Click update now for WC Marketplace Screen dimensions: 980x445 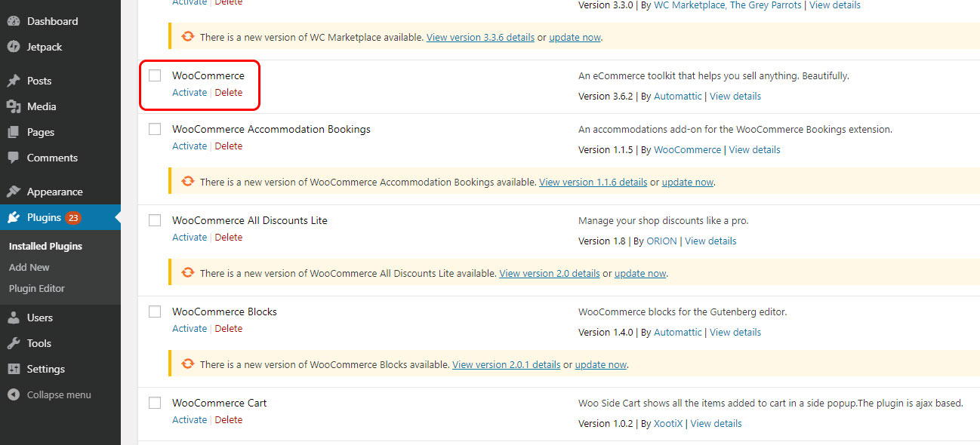pos(575,37)
